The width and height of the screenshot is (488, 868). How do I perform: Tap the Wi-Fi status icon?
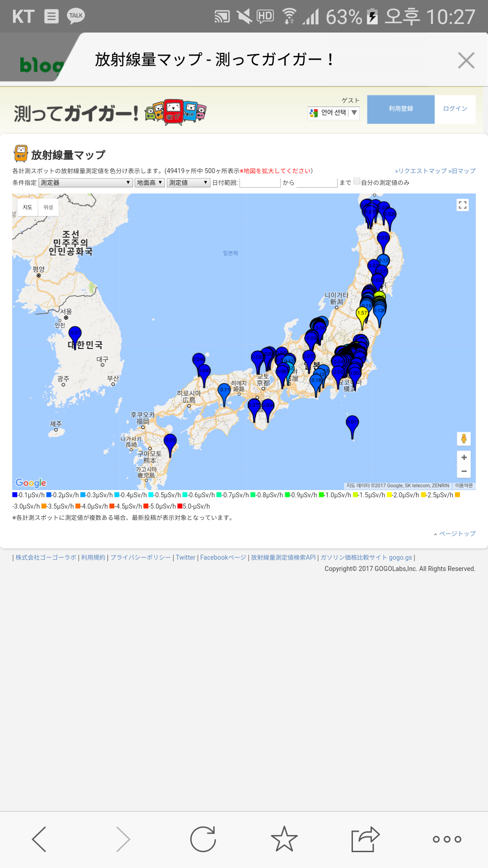pos(289,16)
